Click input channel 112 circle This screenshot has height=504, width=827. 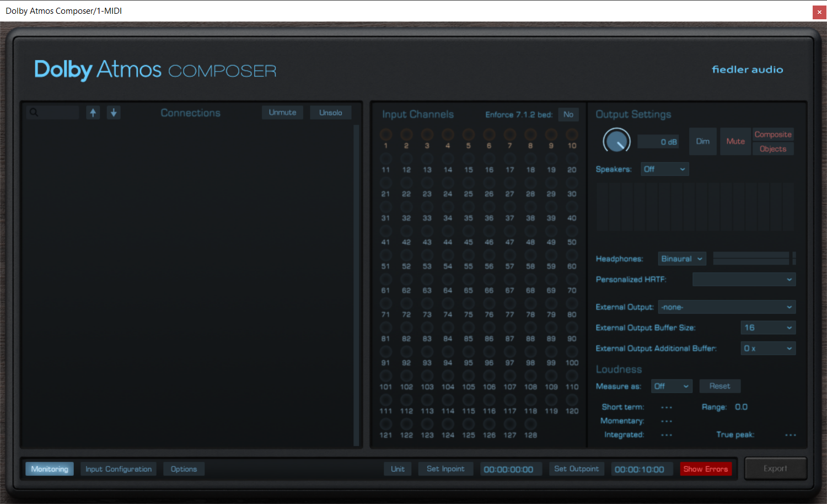pos(406,400)
